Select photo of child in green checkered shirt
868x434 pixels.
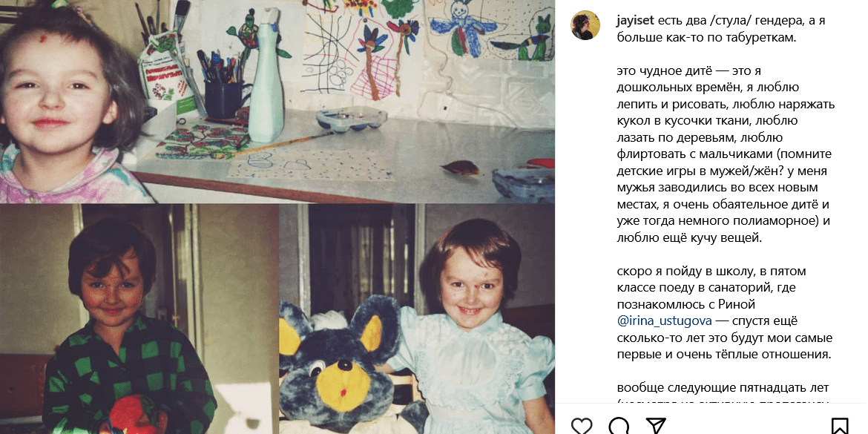click(x=139, y=319)
